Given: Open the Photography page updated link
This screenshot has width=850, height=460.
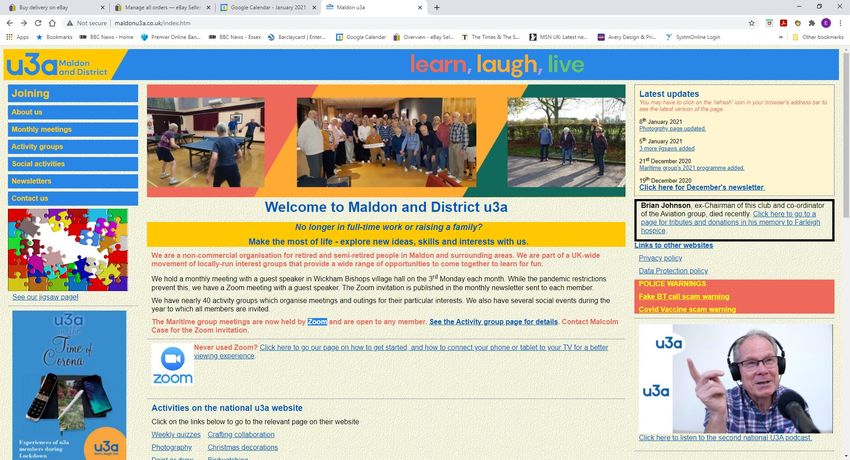Looking at the screenshot, I should pos(672,129).
